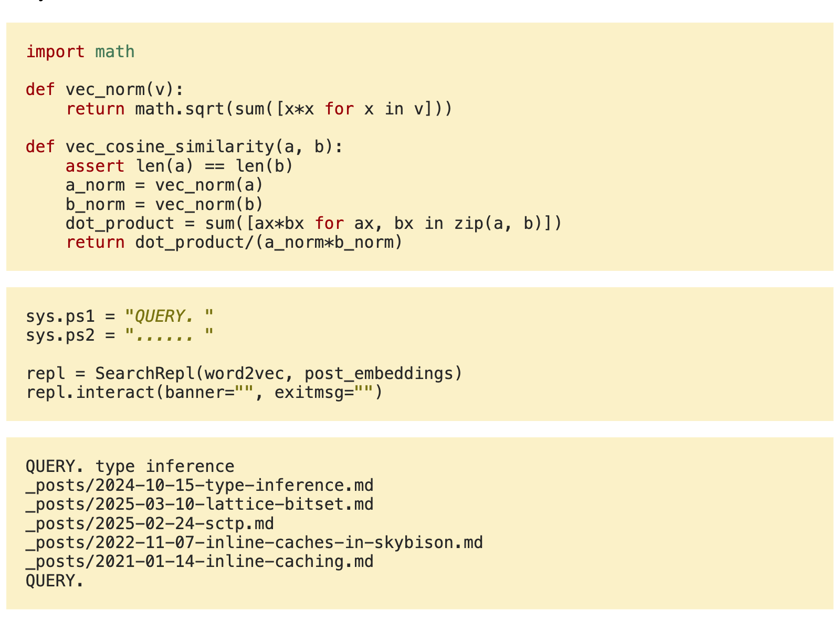
Task: Click the sys.ps2 dotted prompt assignment
Action: pos(120,335)
